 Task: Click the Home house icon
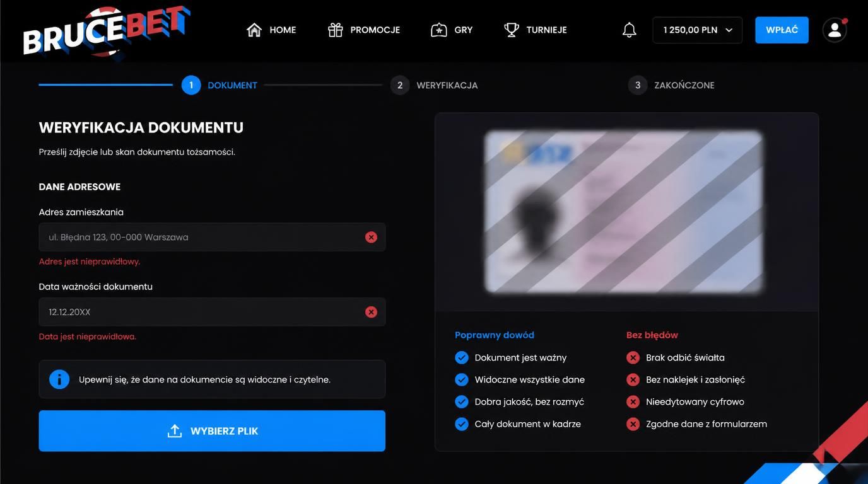[254, 30]
